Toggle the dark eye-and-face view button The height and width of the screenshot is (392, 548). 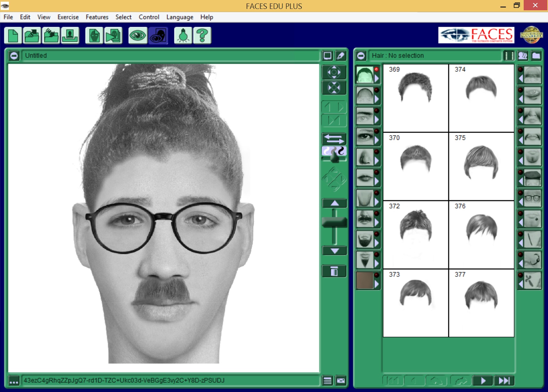[158, 36]
